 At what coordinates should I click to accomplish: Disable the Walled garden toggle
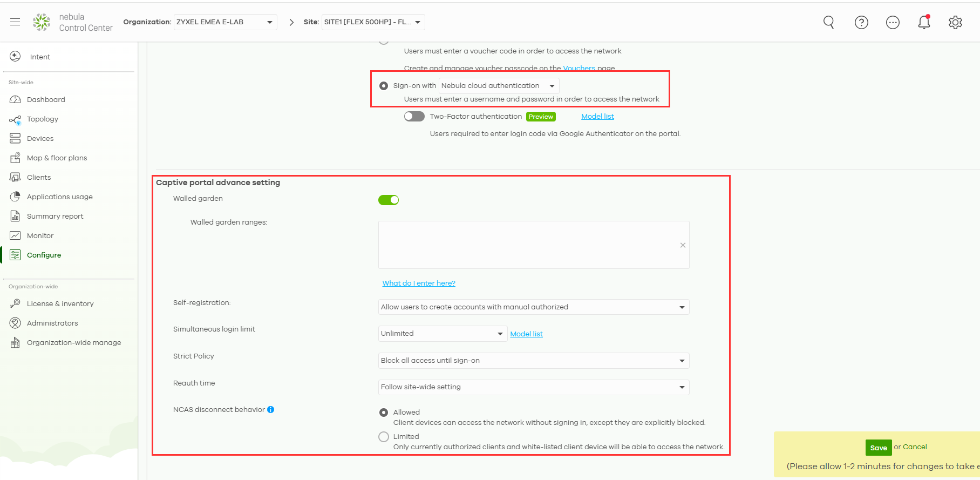389,200
